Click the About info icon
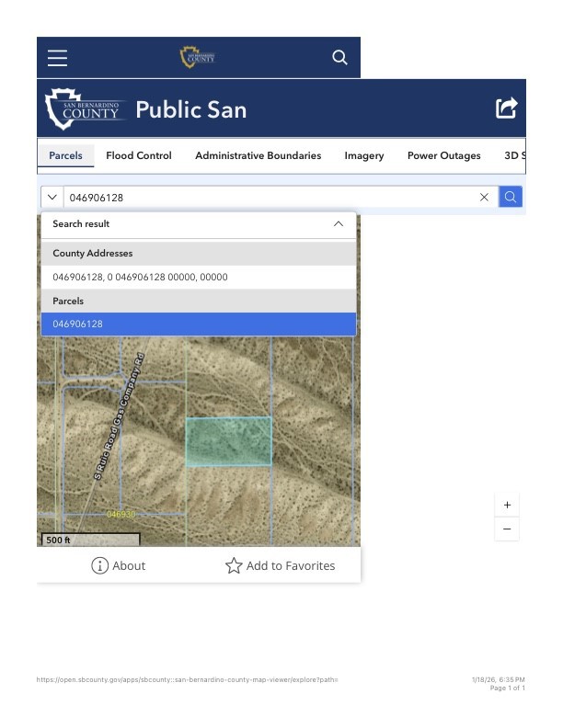563x728 pixels. click(x=99, y=565)
